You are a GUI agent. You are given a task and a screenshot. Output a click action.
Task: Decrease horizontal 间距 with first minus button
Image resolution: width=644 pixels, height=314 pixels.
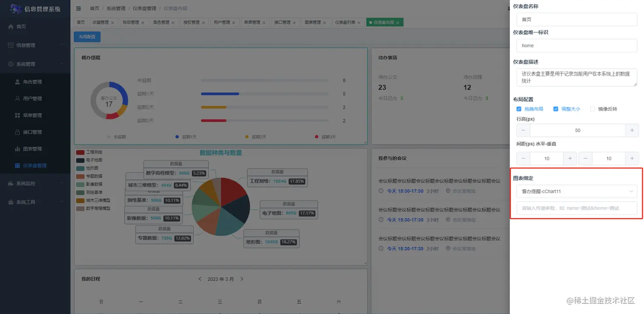click(x=523, y=158)
